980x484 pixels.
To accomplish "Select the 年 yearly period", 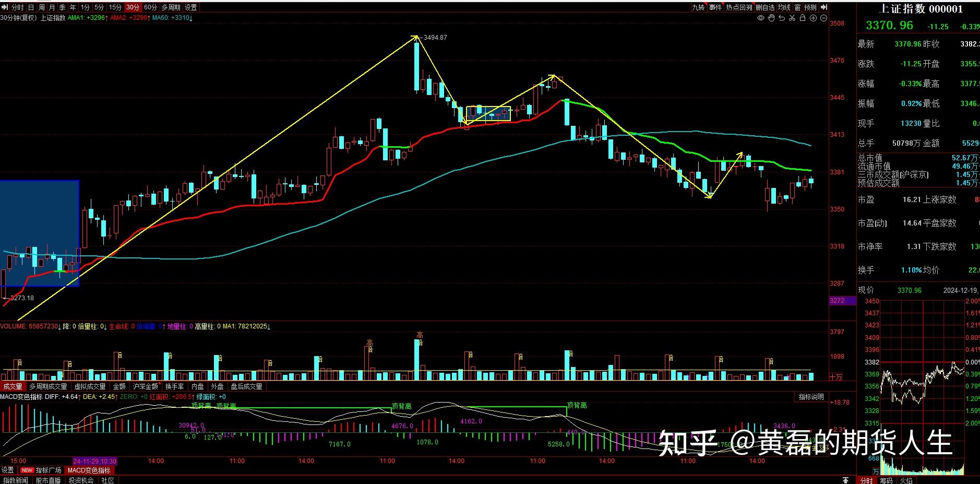I will click(73, 7).
